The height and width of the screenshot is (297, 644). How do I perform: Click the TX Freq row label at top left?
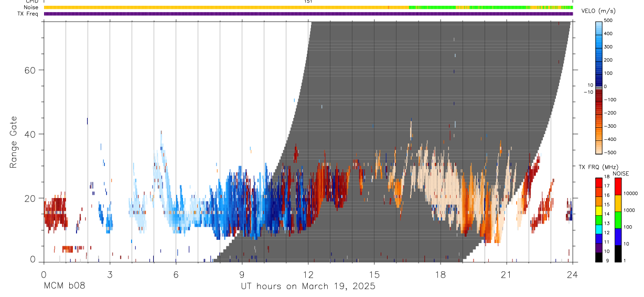[29, 14]
